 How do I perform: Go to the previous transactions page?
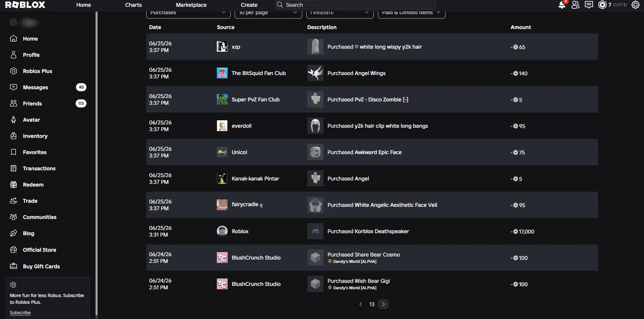pyautogui.click(x=361, y=304)
